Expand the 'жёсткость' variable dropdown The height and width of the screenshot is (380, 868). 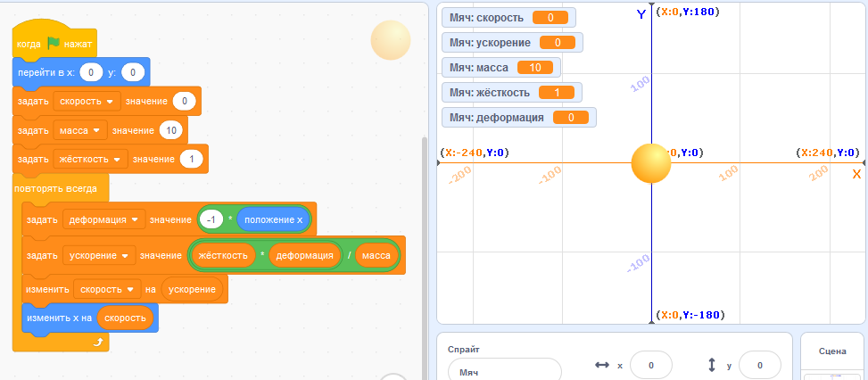(x=117, y=160)
